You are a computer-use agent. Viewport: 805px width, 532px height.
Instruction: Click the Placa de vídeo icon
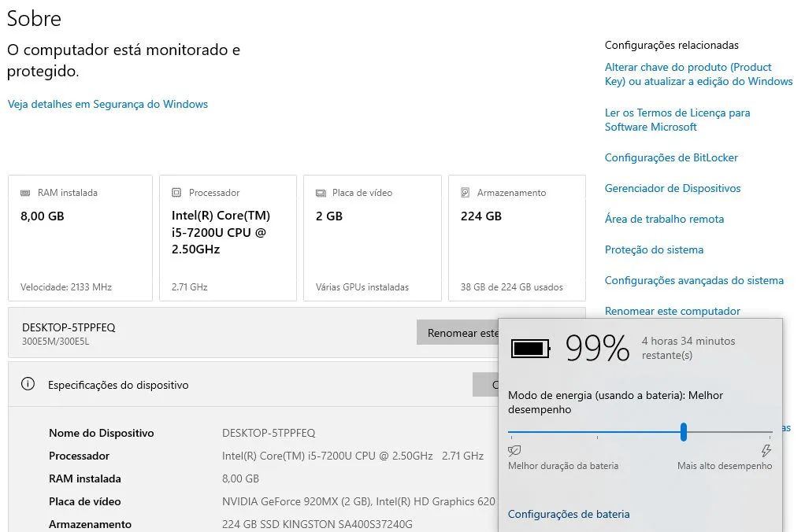coord(321,193)
